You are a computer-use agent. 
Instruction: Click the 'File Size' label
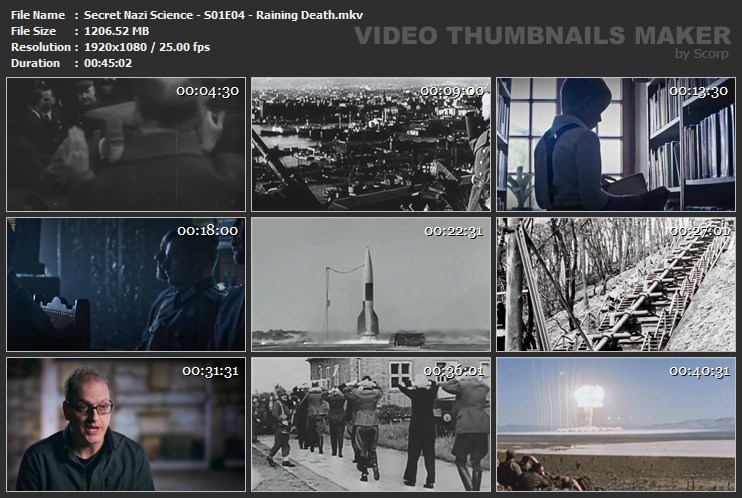pyautogui.click(x=33, y=31)
